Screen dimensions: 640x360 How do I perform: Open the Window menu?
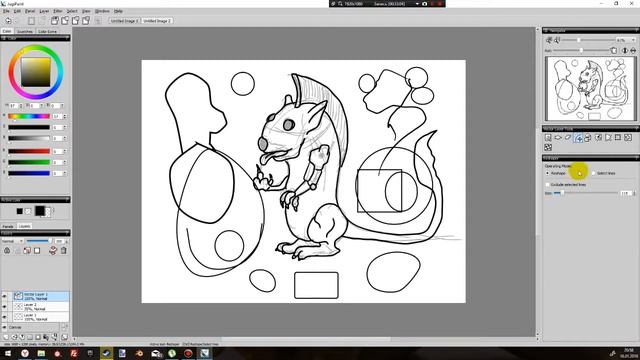pos(102,11)
